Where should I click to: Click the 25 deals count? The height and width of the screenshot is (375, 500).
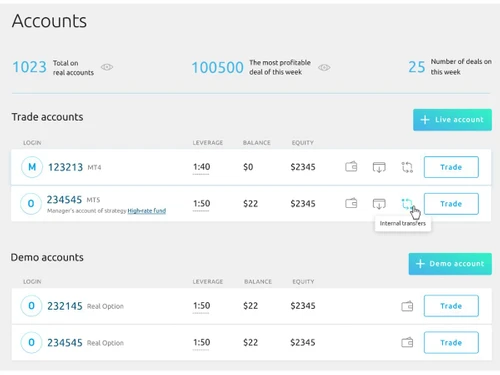[x=417, y=67]
